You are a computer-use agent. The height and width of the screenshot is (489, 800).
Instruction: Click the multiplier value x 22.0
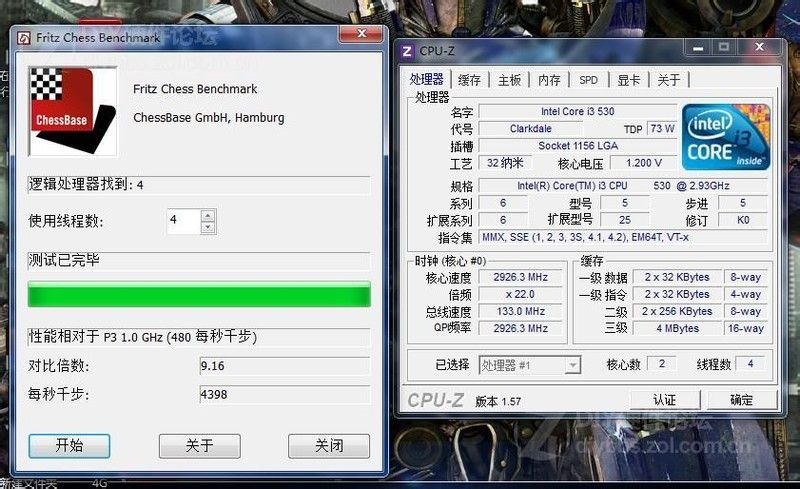[520, 295]
